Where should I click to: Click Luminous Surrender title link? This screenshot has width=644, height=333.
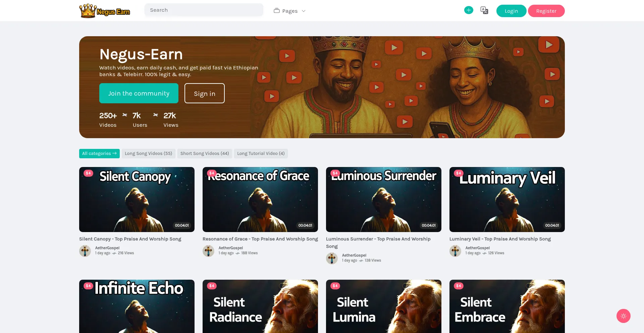point(378,242)
